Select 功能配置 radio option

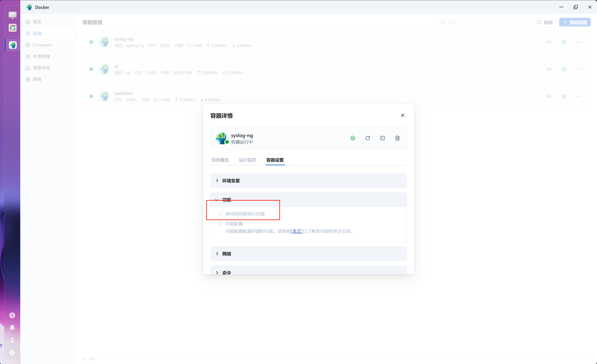(220, 224)
